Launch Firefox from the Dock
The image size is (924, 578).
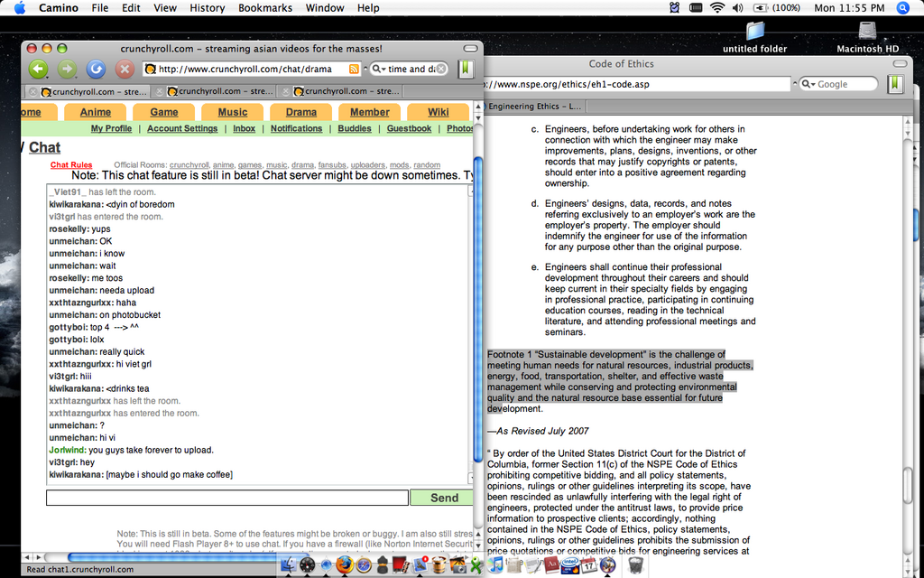pyautogui.click(x=345, y=564)
